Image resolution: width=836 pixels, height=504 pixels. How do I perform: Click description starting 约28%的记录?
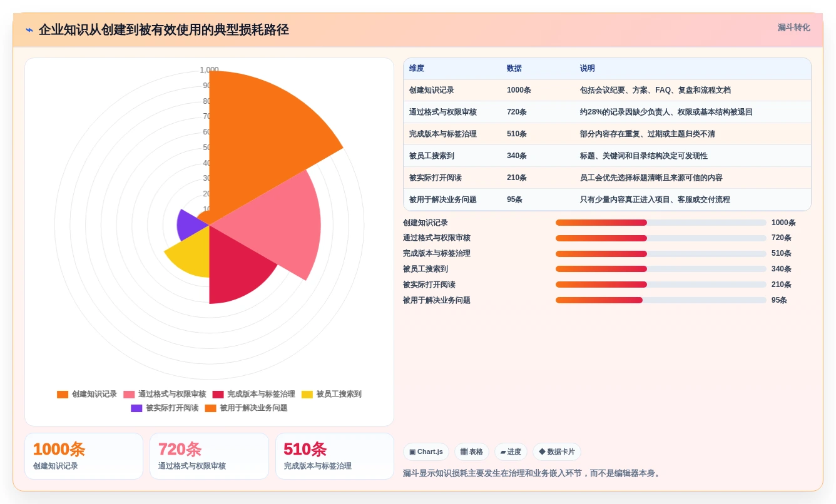pyautogui.click(x=666, y=112)
